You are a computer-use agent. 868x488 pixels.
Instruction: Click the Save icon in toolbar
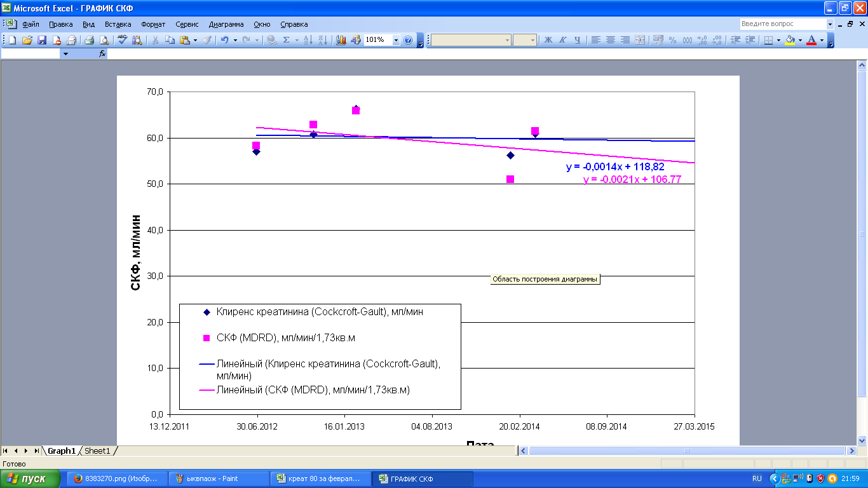coord(42,40)
